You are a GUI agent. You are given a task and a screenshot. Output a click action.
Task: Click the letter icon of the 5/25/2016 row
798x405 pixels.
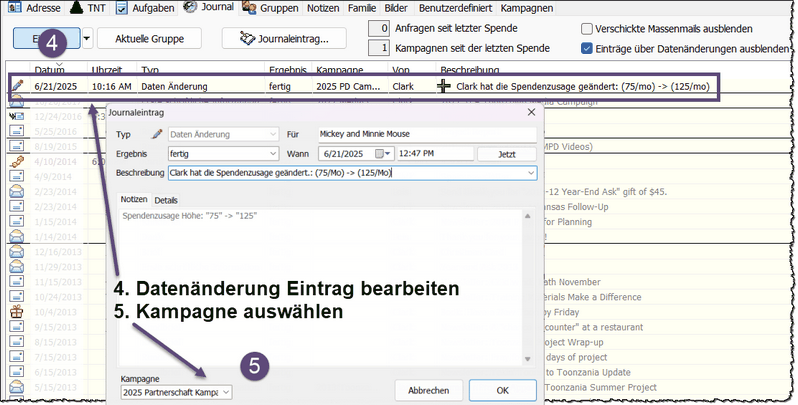17,131
